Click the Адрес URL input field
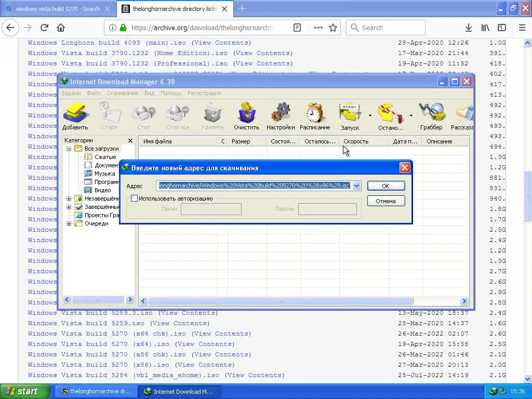Viewport: 532px width, 399px height. click(255, 185)
